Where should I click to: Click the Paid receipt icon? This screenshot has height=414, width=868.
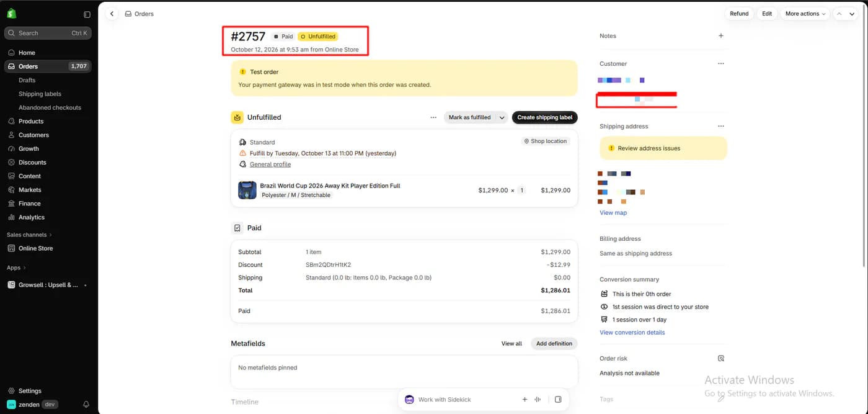(x=237, y=228)
